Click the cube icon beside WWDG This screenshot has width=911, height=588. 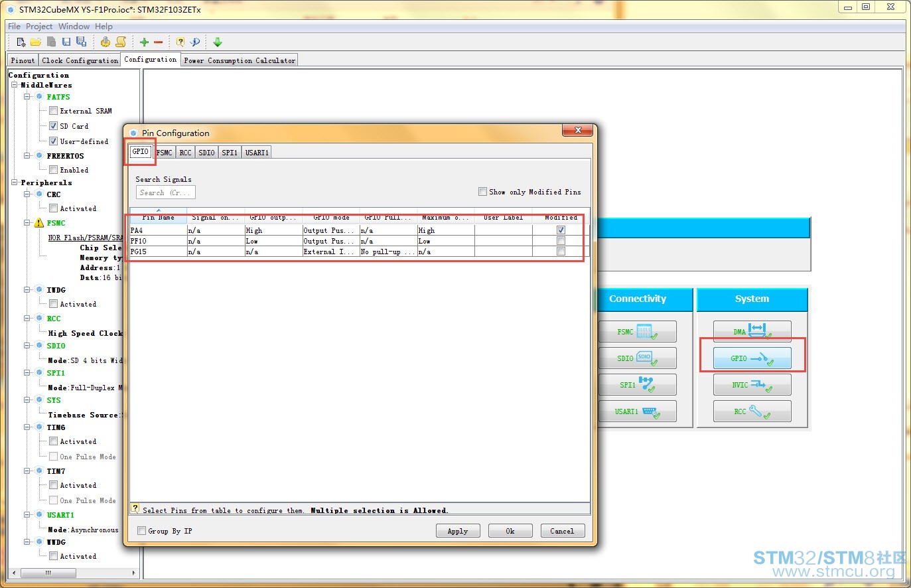coord(39,542)
